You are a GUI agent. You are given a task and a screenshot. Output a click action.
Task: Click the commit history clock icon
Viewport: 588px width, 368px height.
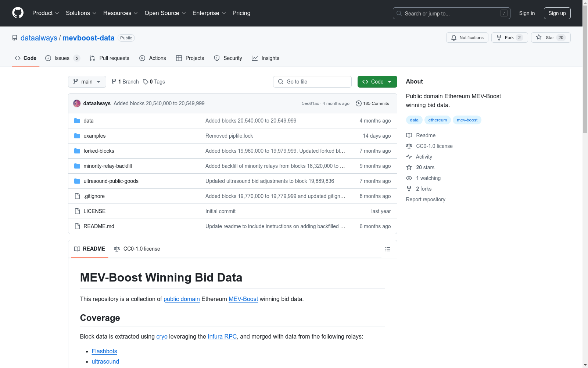coord(359,103)
